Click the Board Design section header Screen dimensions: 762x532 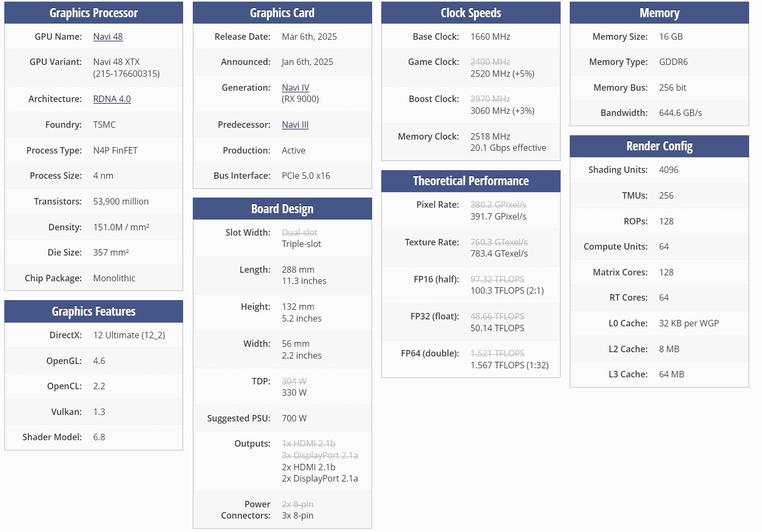(282, 209)
